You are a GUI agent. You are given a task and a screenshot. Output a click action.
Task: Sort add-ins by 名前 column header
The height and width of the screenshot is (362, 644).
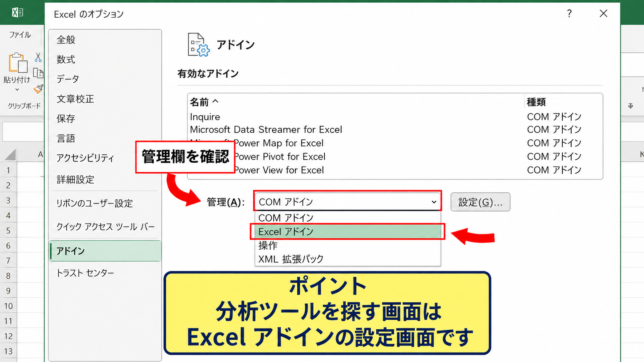204,102
